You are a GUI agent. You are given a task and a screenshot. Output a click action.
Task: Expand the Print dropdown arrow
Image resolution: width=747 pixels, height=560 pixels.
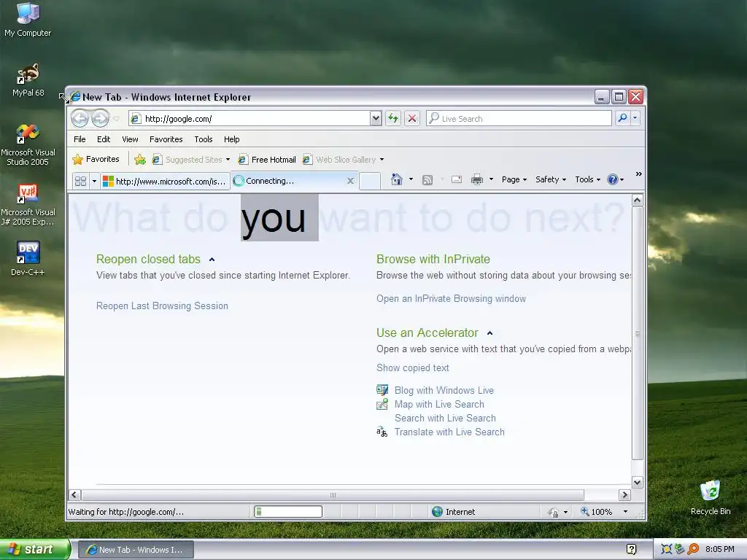click(x=491, y=179)
